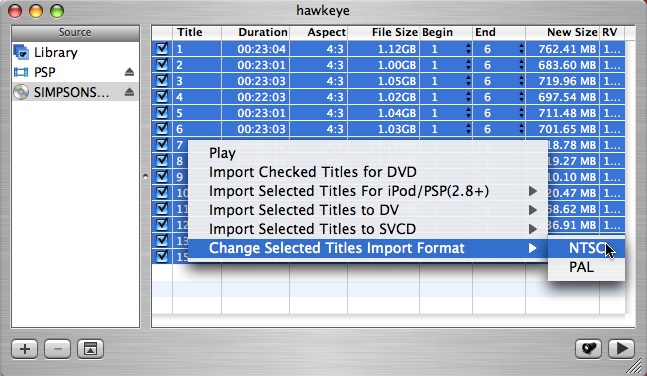Eject the PSP device
This screenshot has width=647, height=376.
[x=129, y=72]
